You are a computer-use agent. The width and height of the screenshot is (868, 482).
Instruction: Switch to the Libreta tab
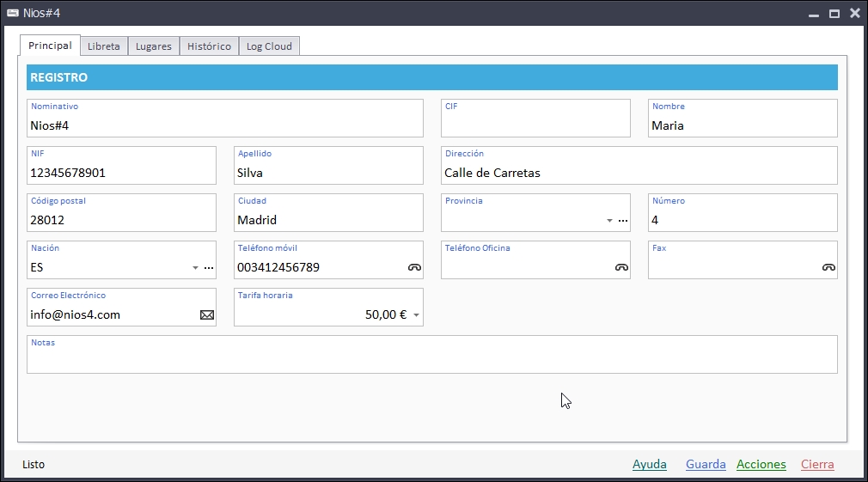click(104, 46)
